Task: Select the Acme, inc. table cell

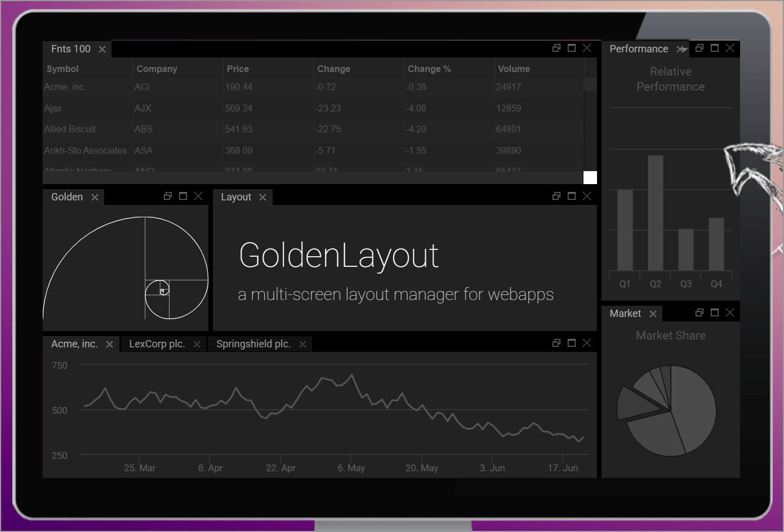Action: coord(88,87)
